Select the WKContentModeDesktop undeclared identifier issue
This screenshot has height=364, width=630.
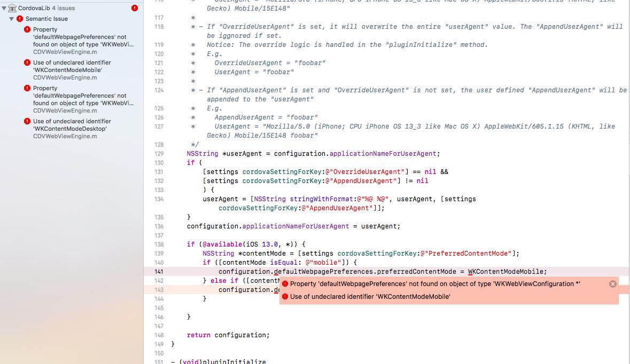[x=79, y=129]
